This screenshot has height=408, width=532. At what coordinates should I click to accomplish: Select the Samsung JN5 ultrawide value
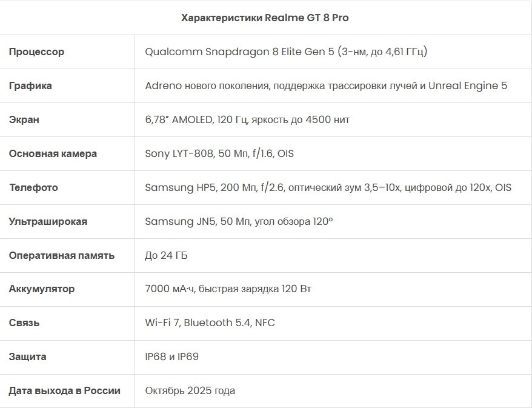(239, 221)
